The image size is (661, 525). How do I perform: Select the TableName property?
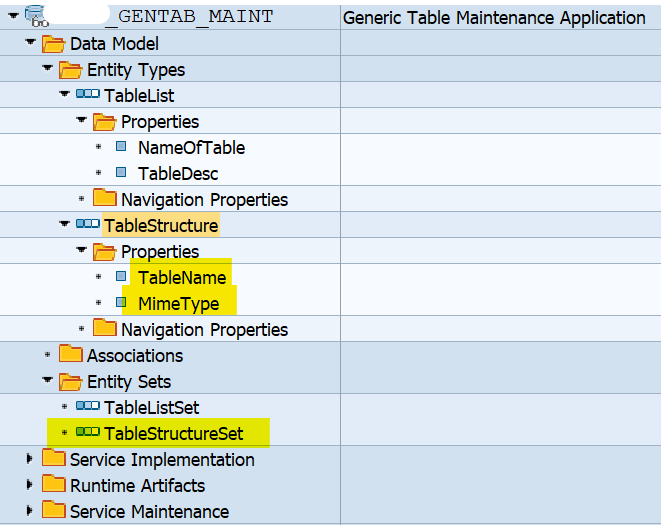click(182, 278)
